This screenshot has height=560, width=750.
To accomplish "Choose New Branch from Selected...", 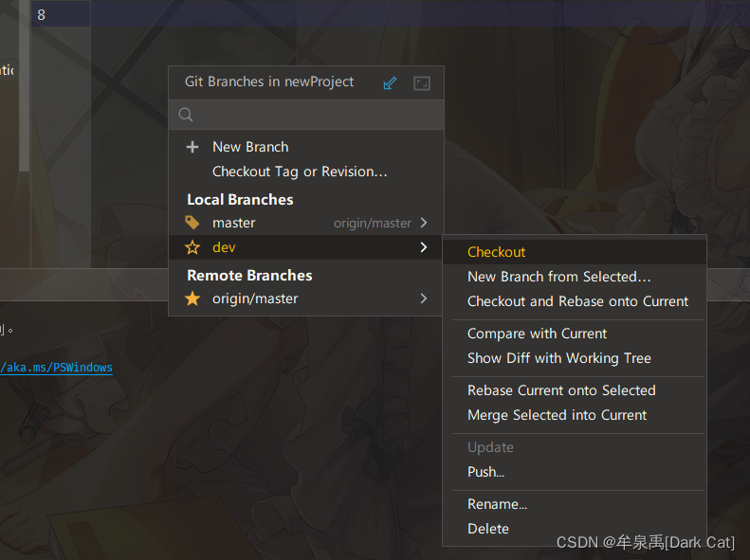I will coord(575,277).
